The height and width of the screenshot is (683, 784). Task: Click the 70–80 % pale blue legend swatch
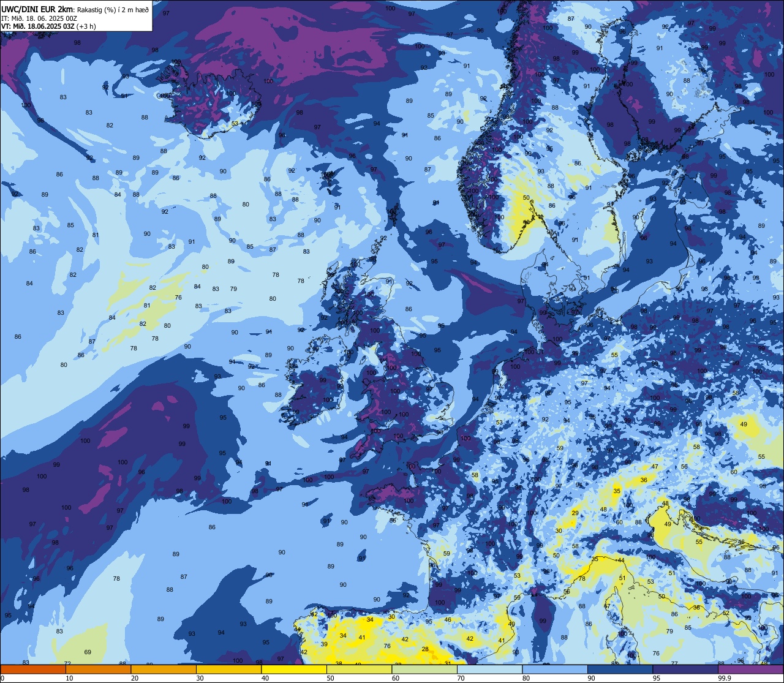[x=489, y=670]
